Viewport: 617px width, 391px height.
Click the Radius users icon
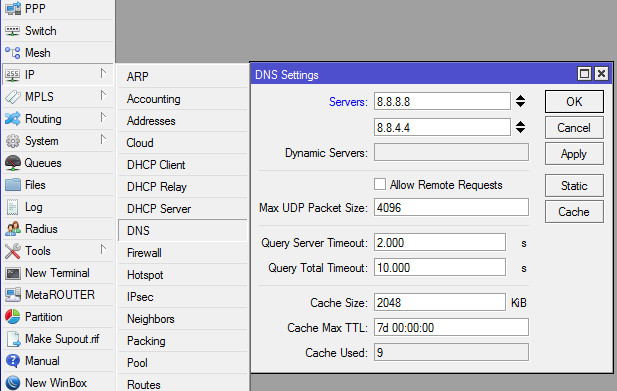click(13, 229)
